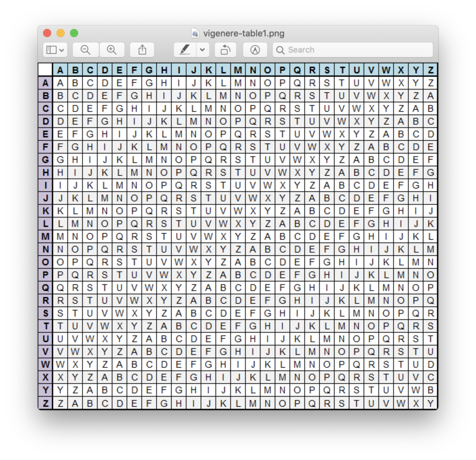Enter full screen using the green button
The height and width of the screenshot is (460, 476).
click(74, 32)
